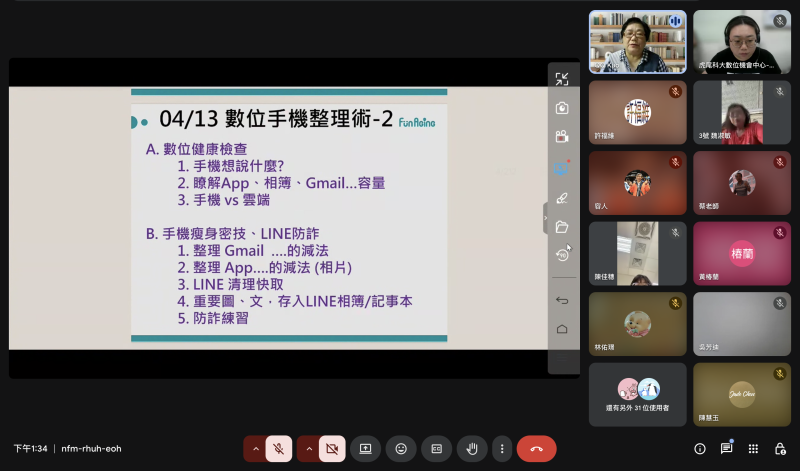This screenshot has height=471, width=800.
Task: Select the 蔡老師 participant tile
Action: (742, 183)
